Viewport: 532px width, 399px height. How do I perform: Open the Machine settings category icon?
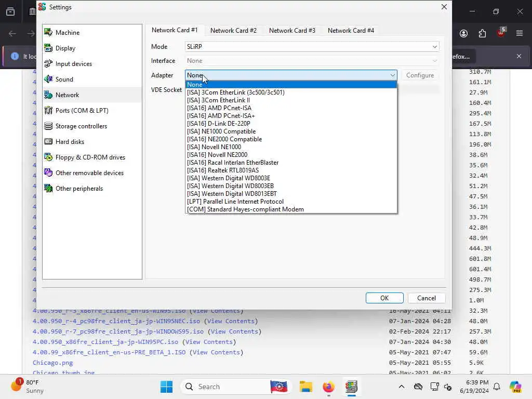click(48, 33)
